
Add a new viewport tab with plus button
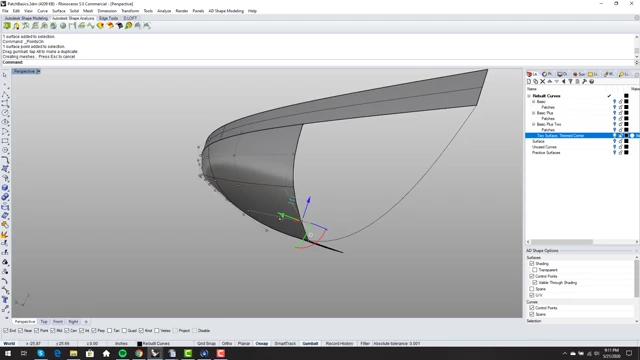pos(86,322)
